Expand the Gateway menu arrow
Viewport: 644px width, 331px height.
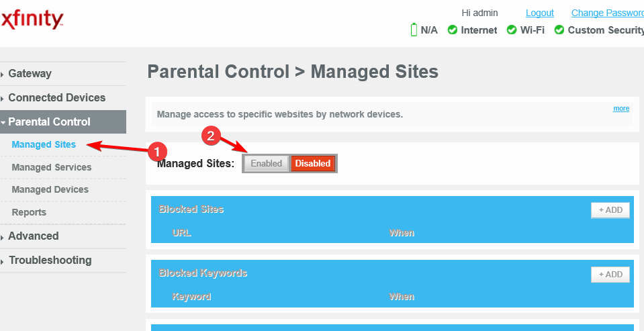point(3,75)
